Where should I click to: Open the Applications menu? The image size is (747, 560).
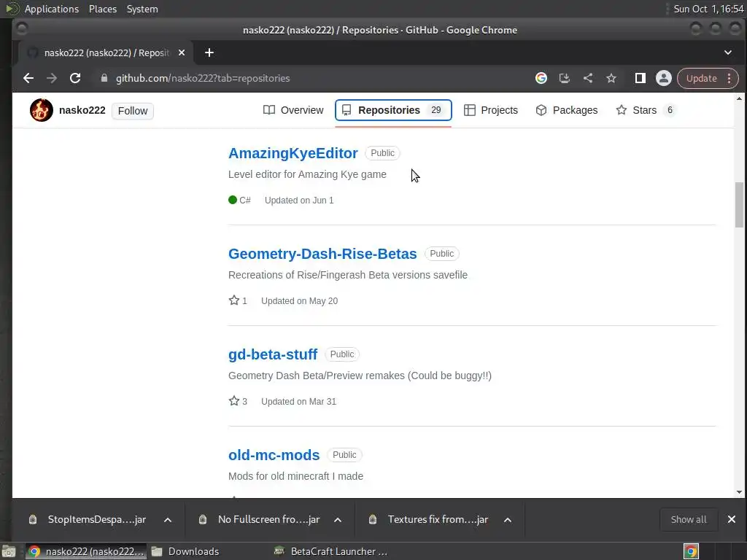pyautogui.click(x=52, y=9)
